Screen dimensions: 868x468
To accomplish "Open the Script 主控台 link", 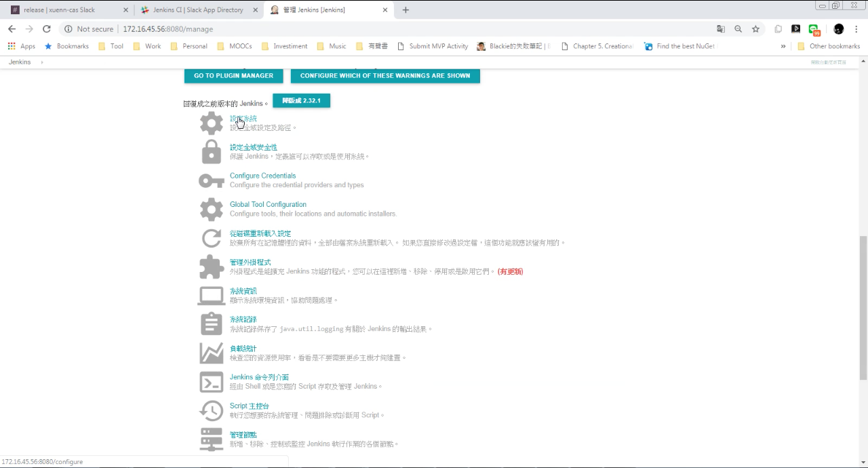I will [250, 406].
